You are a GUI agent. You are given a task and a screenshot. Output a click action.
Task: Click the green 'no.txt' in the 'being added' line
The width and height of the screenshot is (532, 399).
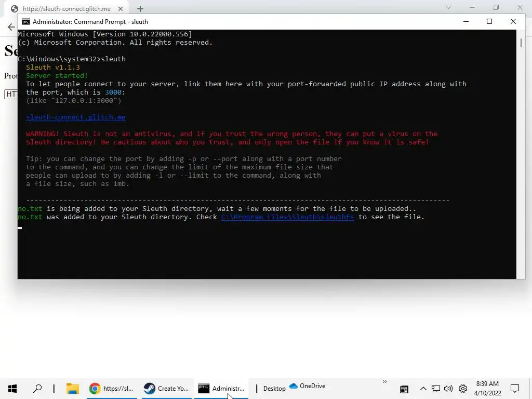point(30,209)
